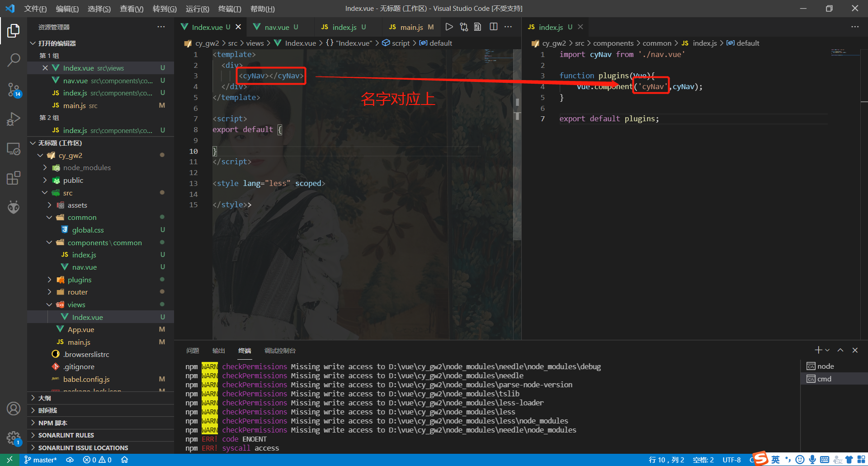
Task: Split the editor to the right
Action: tap(493, 27)
